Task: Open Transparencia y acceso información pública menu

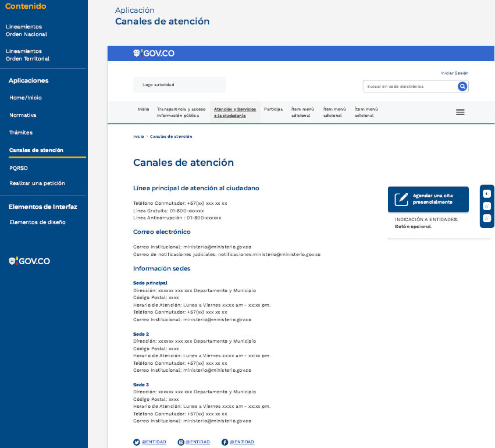Action: point(181,112)
